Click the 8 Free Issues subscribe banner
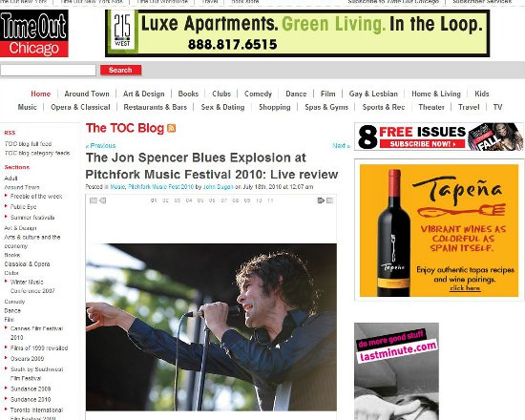The height and width of the screenshot is (420, 525). 439,136
